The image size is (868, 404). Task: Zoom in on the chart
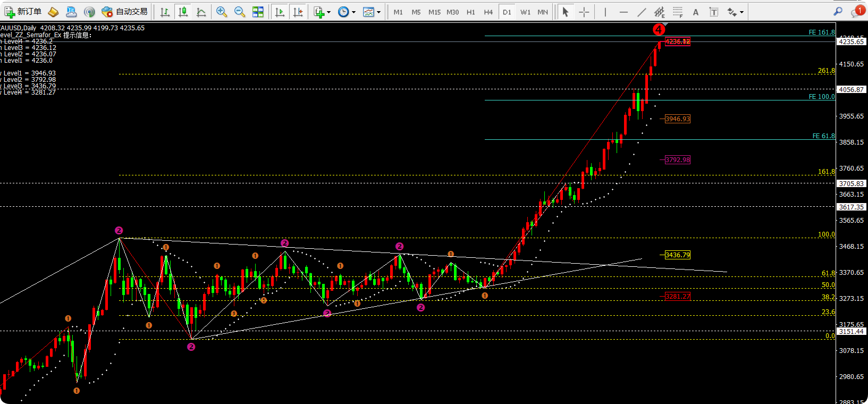(222, 12)
